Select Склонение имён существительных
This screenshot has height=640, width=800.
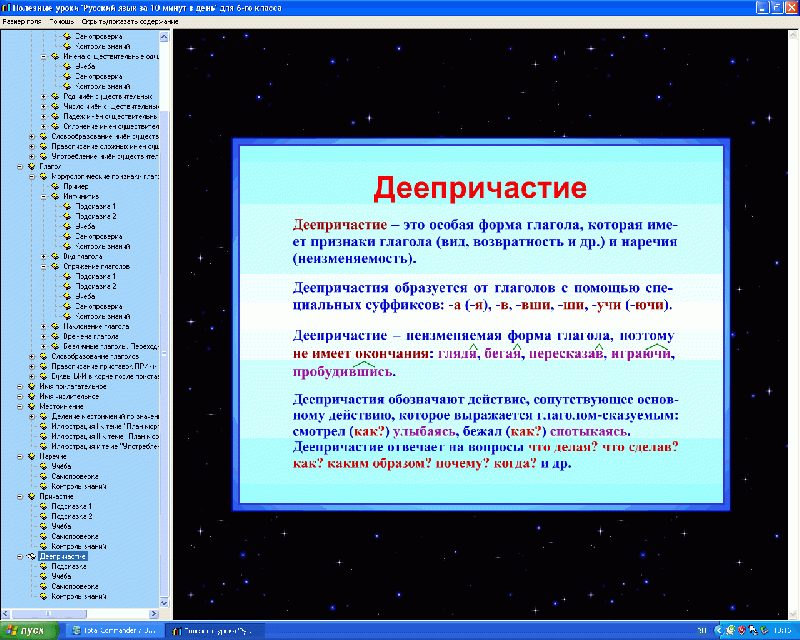pos(111,127)
